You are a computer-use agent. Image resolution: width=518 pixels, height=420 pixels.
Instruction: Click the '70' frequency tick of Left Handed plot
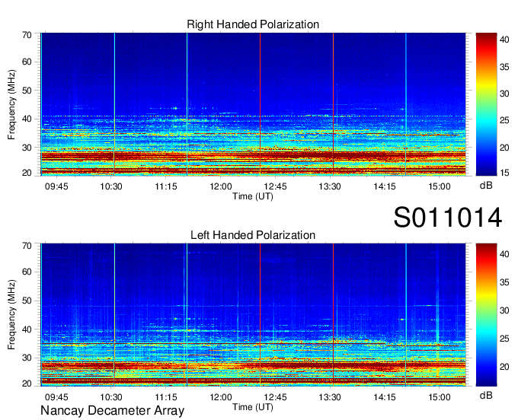(x=27, y=246)
